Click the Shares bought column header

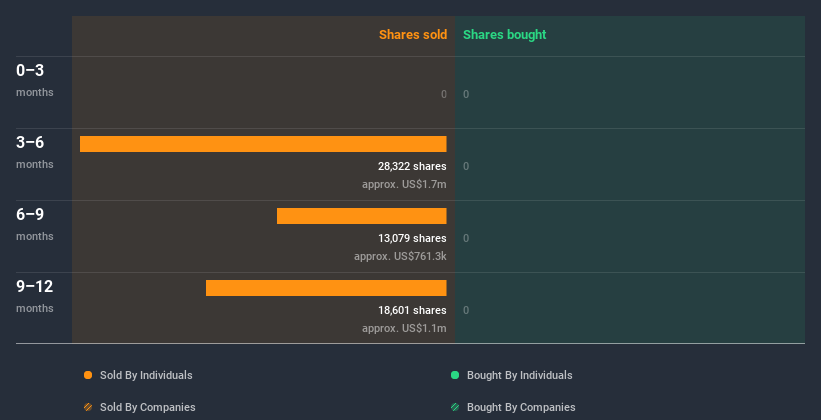pyautogui.click(x=505, y=35)
